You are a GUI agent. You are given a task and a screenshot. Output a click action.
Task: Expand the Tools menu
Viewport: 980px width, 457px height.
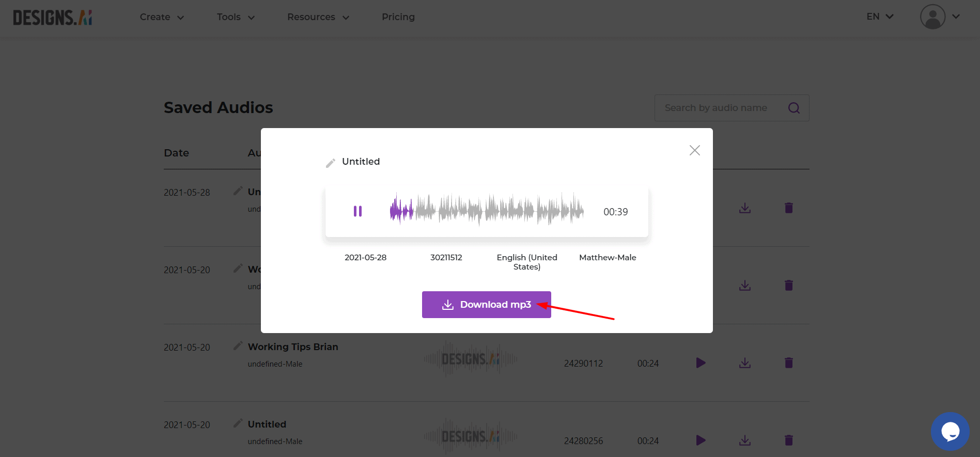tap(236, 17)
